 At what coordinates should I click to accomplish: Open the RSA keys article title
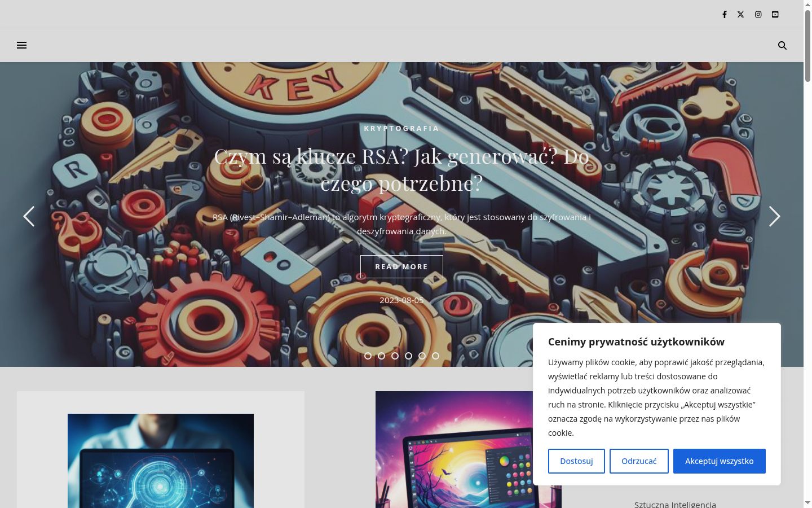point(401,169)
